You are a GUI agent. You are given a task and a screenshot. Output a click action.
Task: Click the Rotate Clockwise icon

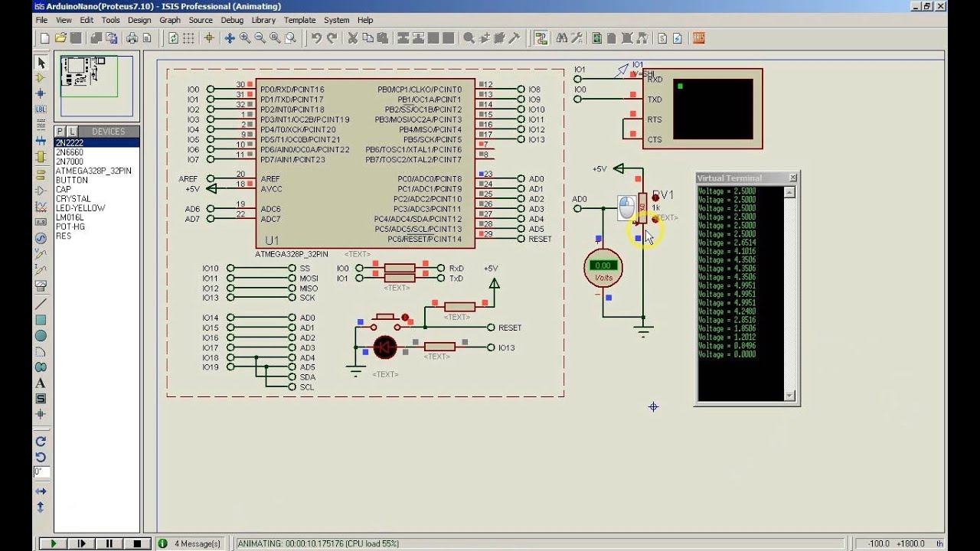41,442
